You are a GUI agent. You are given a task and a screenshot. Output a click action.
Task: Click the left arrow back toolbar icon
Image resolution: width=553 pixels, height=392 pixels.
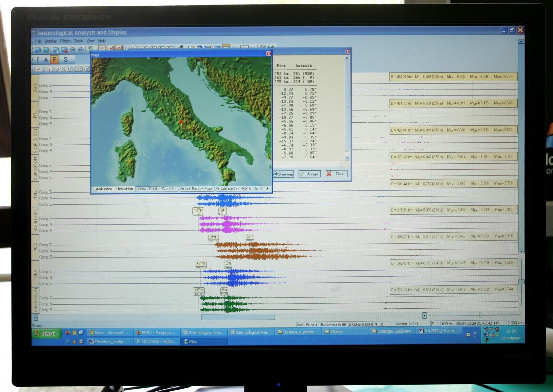(73, 50)
